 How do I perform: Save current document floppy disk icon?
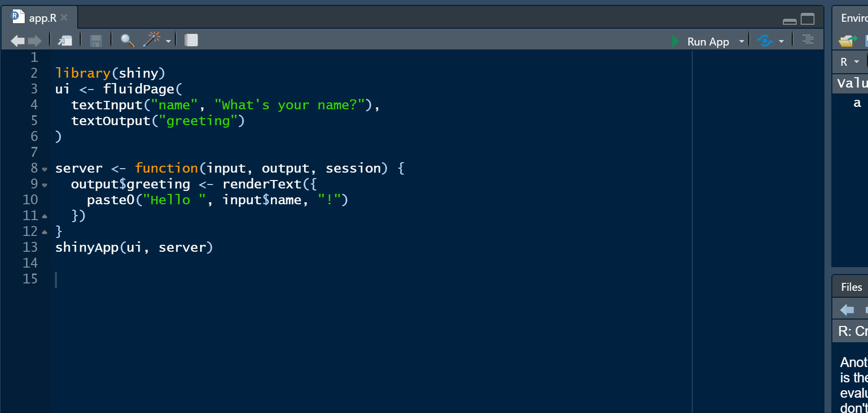coord(96,41)
